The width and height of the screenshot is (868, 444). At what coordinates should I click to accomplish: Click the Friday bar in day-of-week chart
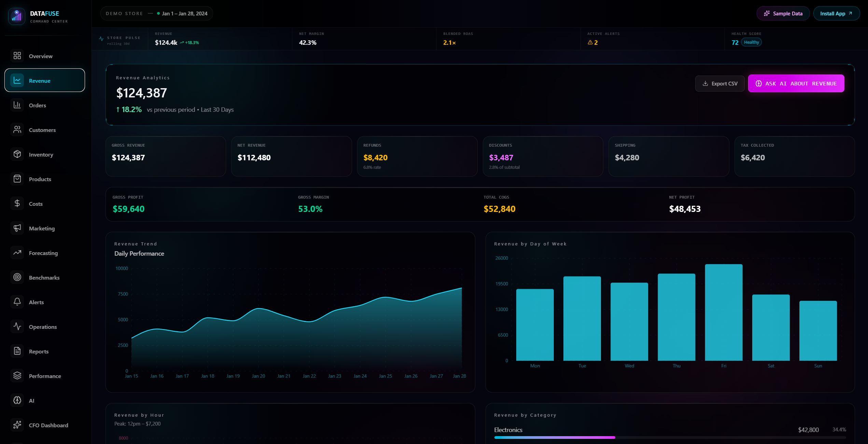[x=724, y=312]
